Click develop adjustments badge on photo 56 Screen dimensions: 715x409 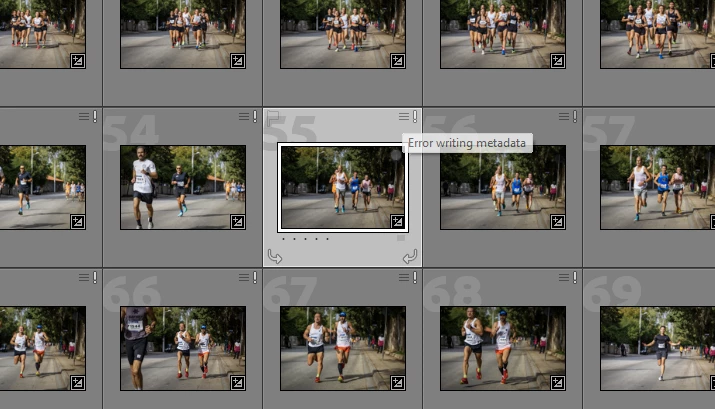558,222
